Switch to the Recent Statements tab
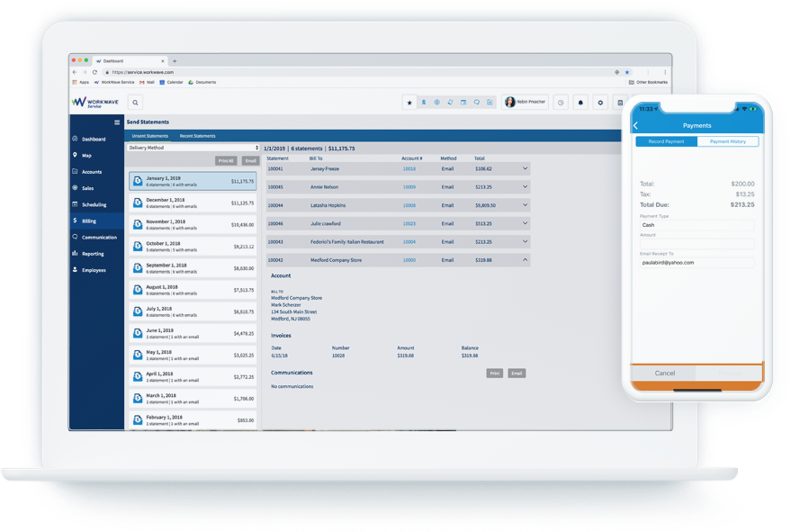 pyautogui.click(x=197, y=136)
